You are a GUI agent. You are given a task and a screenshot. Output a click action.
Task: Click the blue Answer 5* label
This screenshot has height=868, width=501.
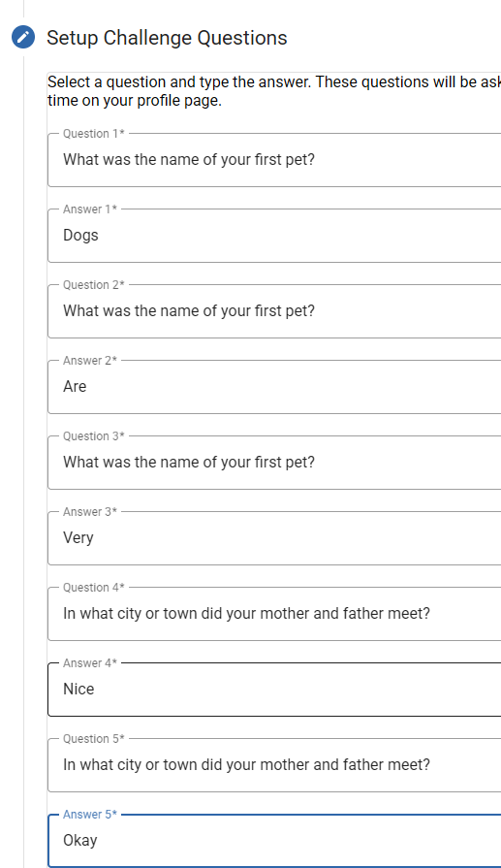pyautogui.click(x=90, y=815)
